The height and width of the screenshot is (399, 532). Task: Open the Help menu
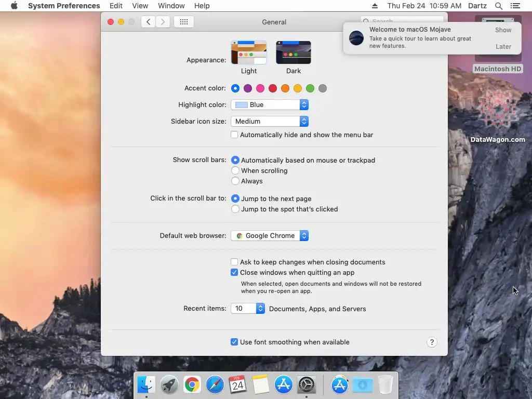202,6
